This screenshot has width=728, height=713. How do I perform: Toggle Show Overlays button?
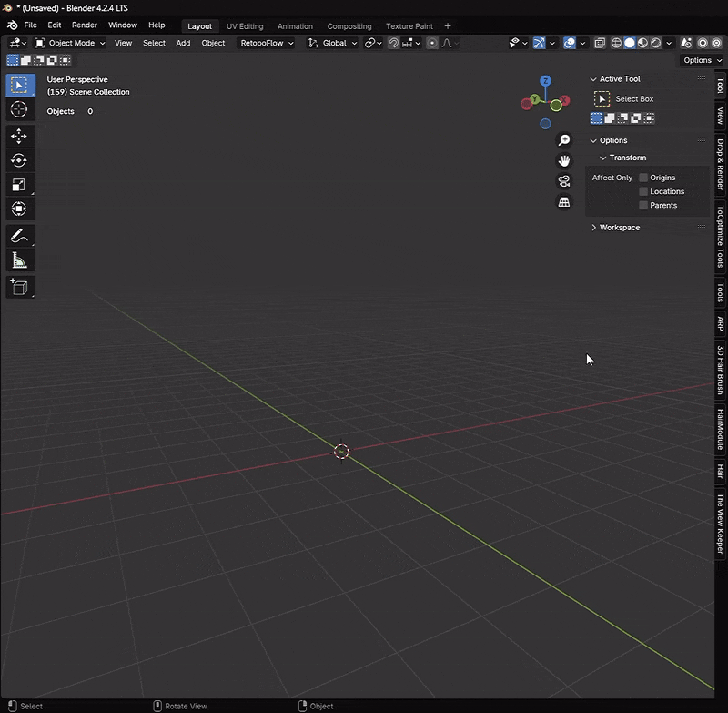pos(570,43)
